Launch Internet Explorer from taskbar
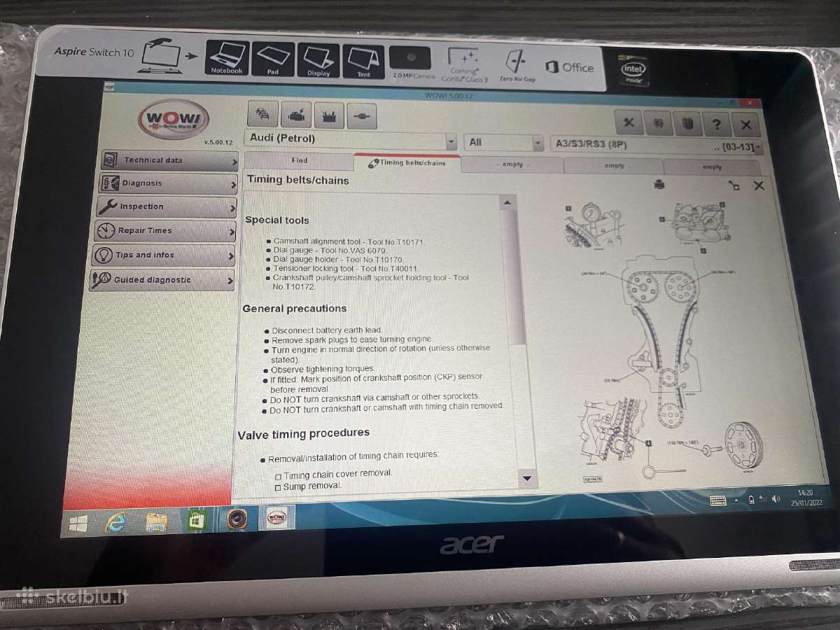The height and width of the screenshot is (630, 840). tap(116, 521)
